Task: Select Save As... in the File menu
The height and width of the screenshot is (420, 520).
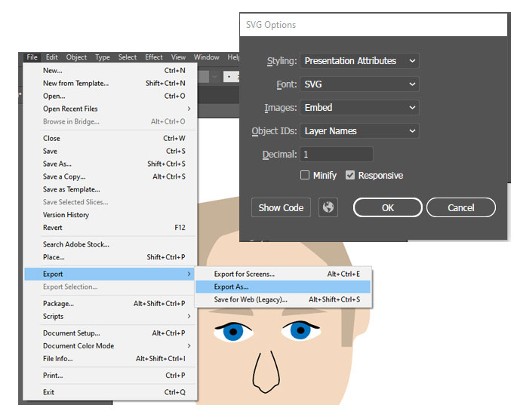Action: (x=110, y=164)
